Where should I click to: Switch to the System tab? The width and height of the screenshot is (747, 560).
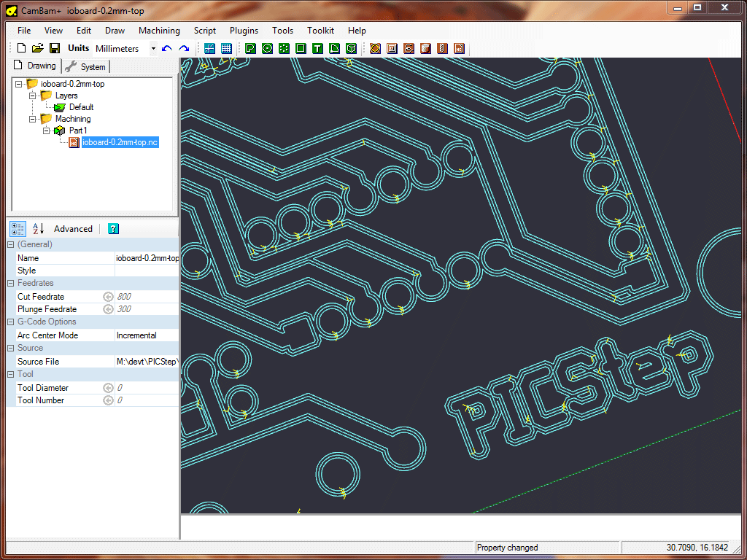click(x=86, y=66)
